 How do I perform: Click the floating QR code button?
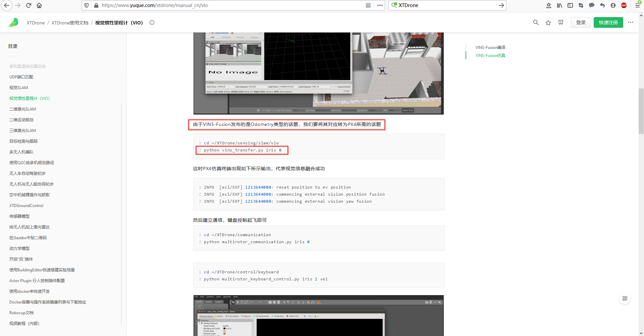(625, 298)
